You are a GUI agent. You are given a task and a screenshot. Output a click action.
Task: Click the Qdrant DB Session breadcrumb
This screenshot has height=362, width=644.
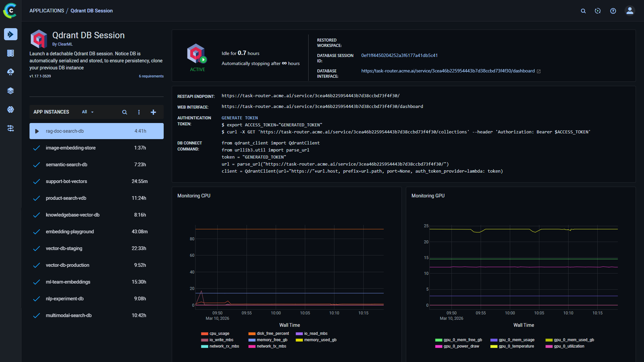(92, 11)
